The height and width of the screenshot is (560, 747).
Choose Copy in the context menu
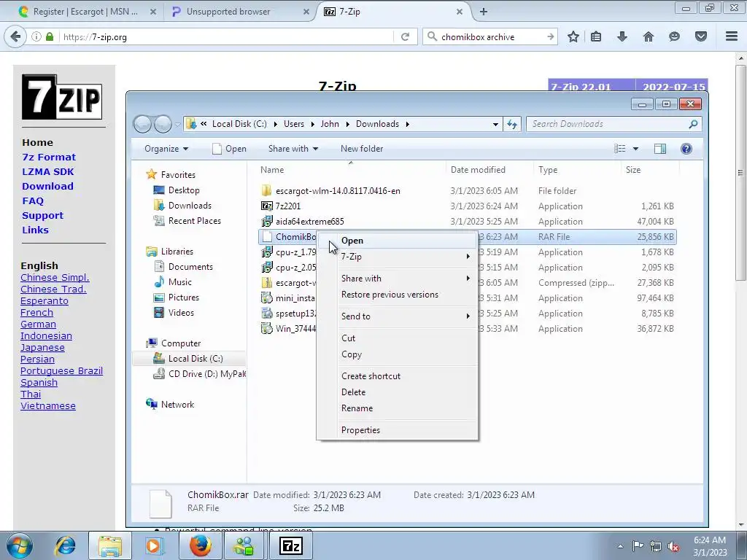tap(398, 354)
